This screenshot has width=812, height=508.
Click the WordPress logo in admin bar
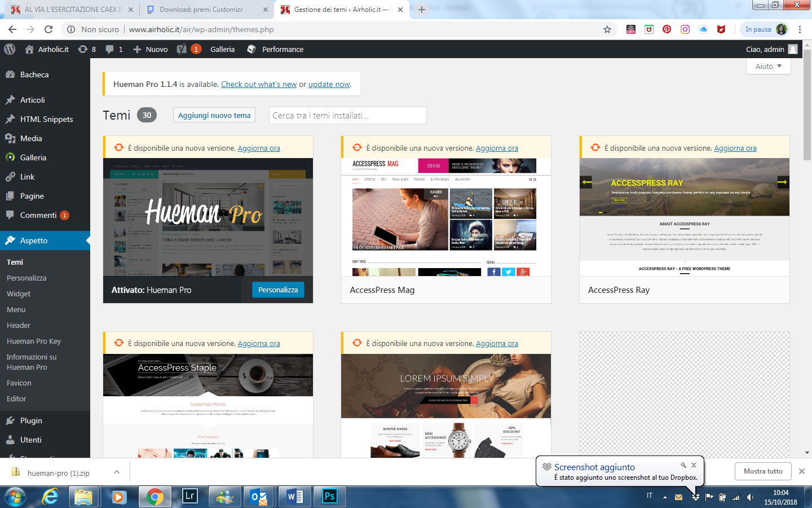tap(10, 49)
